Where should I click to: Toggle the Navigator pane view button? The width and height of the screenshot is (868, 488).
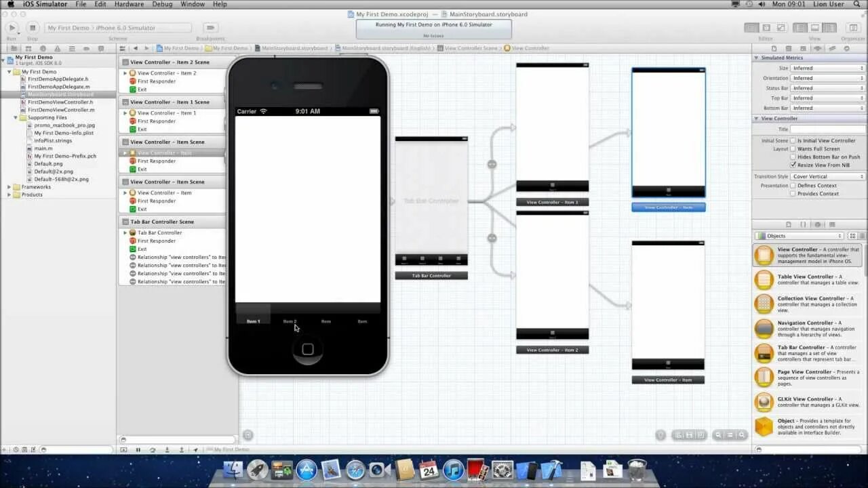800,28
